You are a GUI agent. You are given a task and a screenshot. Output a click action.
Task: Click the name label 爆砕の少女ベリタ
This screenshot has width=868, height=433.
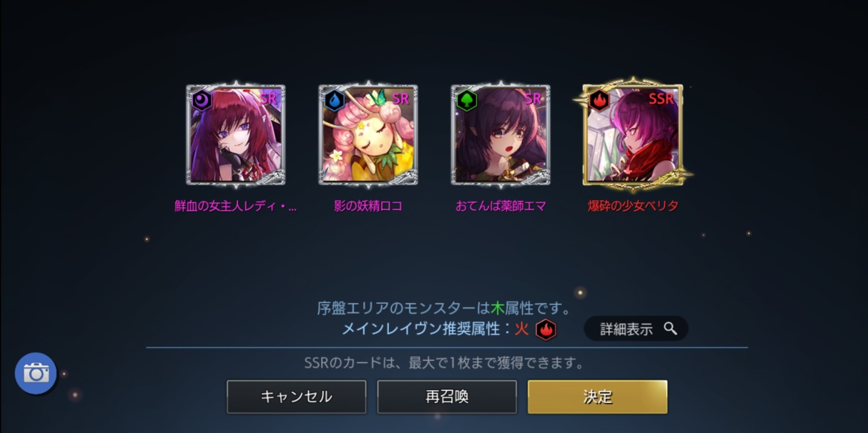(633, 206)
